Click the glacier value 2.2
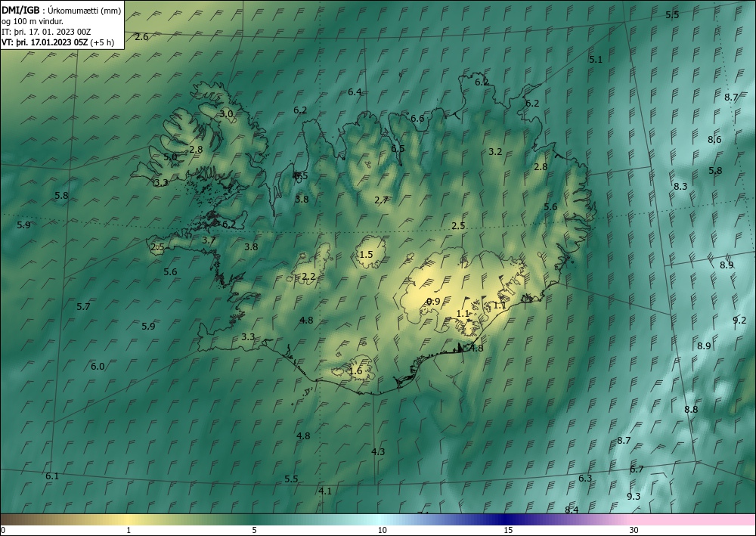The image size is (756, 536). coord(308,277)
